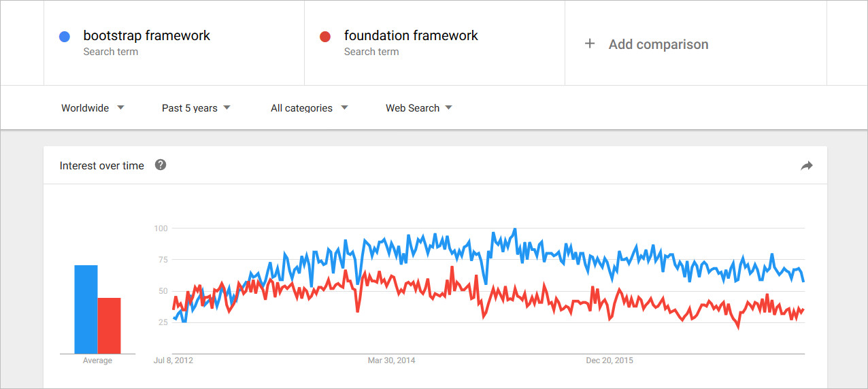Expand the All categories dropdown
Image resolution: width=868 pixels, height=389 pixels.
[309, 107]
